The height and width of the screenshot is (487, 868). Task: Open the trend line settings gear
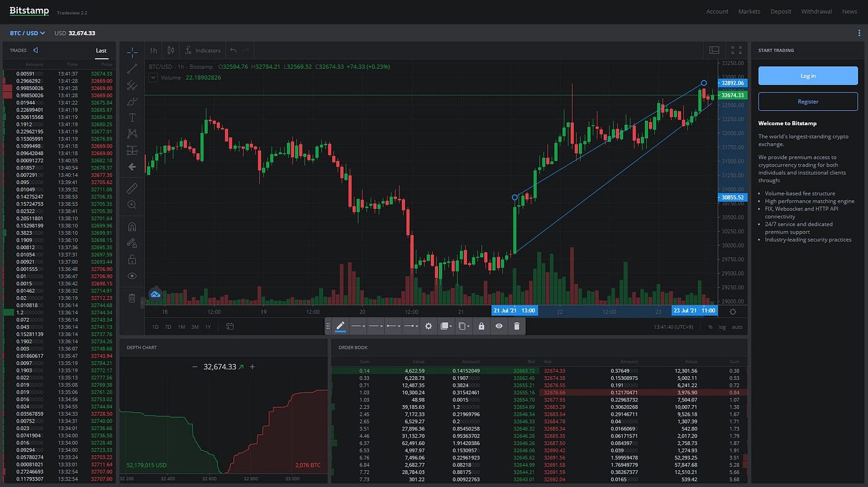click(428, 326)
